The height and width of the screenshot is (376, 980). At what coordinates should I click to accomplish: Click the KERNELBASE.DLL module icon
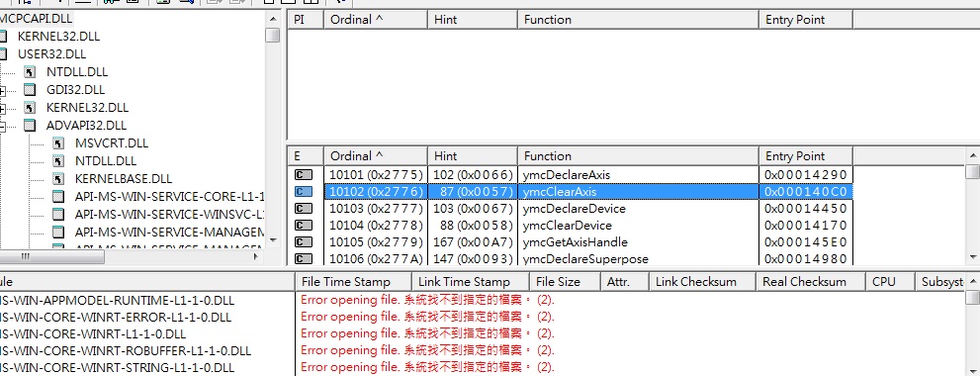[58, 178]
